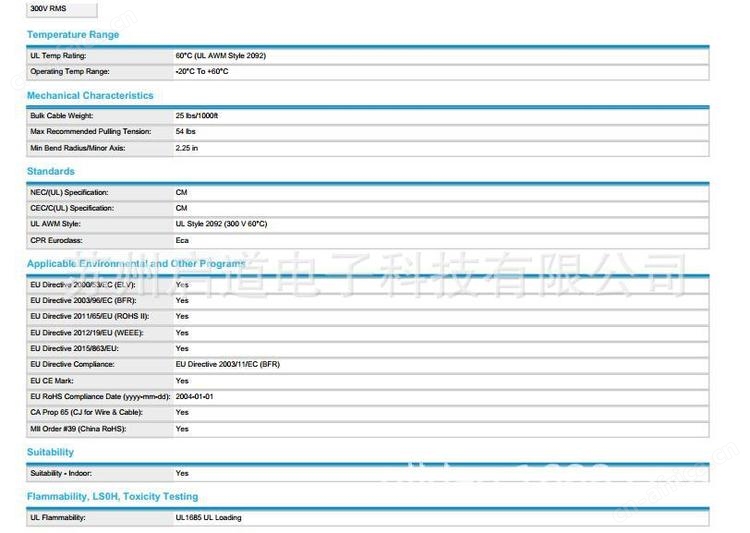This screenshot has height=533, width=750.
Task: Select Yes in the China RoHS row
Action: 182,429
